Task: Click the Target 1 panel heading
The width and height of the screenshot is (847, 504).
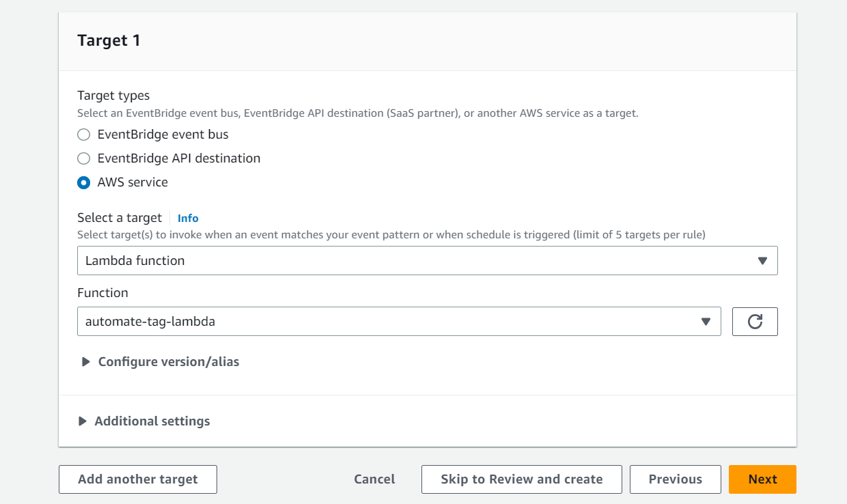Action: 109,41
